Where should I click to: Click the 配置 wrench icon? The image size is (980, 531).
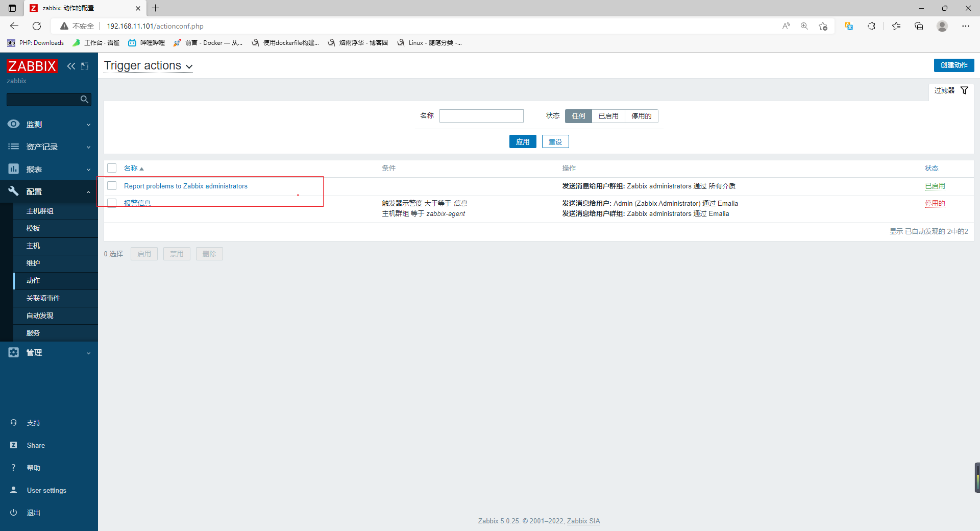coord(14,191)
